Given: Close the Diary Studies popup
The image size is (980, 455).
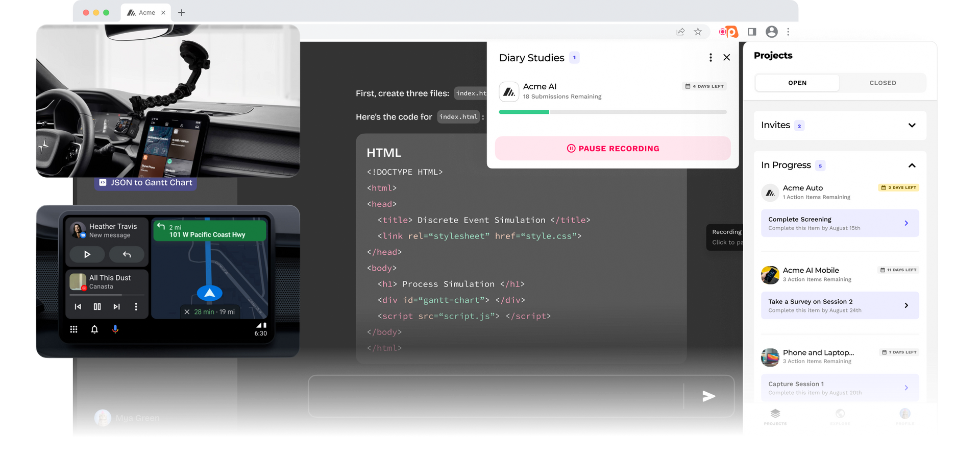Looking at the screenshot, I should coord(727,58).
